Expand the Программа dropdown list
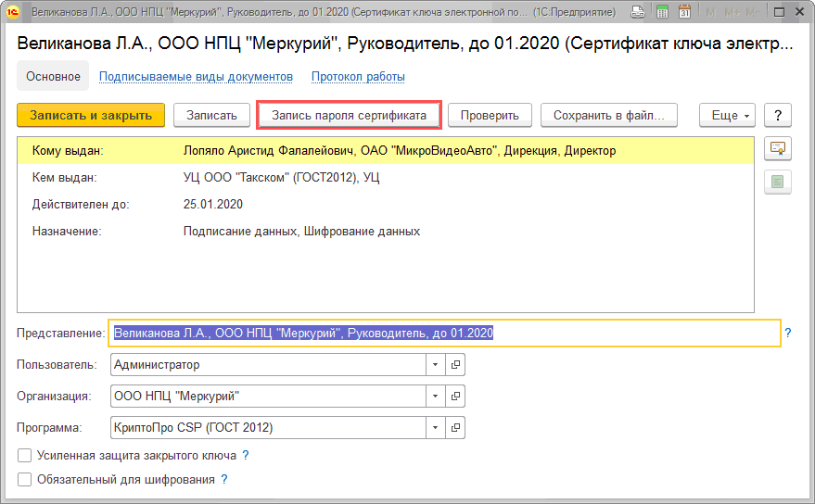Viewport: 815px width, 504px height. (435, 428)
